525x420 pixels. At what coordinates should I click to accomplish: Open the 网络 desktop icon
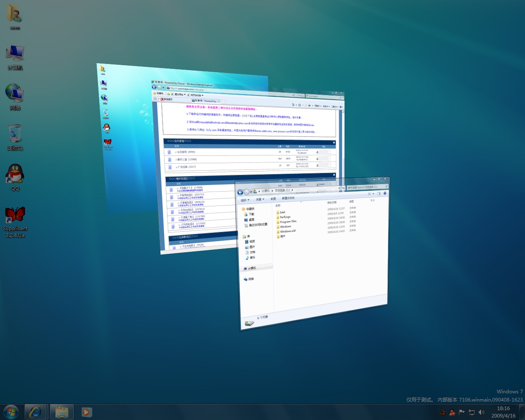pos(15,97)
